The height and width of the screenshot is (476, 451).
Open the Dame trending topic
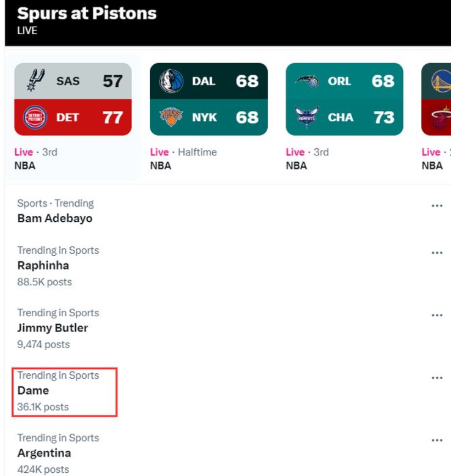(33, 391)
